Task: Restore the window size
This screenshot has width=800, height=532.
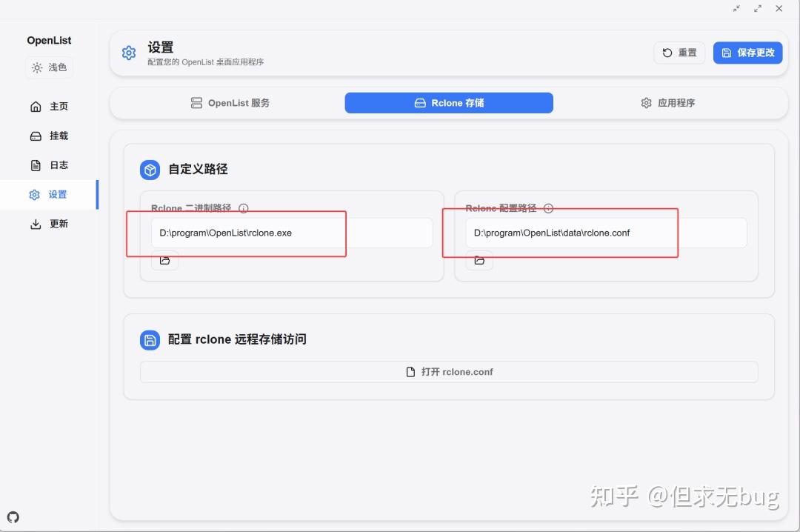Action: [x=736, y=9]
